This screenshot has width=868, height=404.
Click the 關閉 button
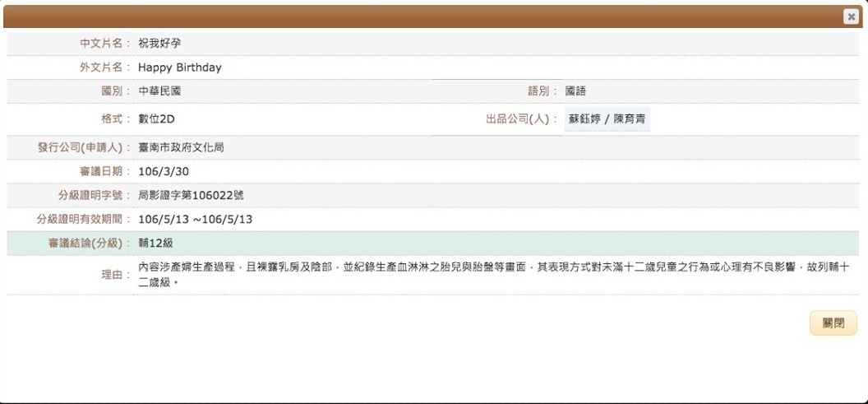coord(833,323)
